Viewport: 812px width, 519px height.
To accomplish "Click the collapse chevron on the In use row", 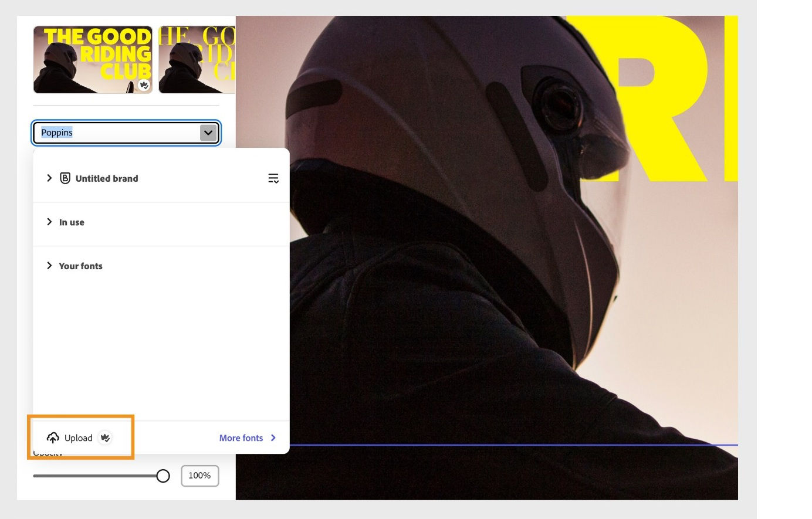I will 49,222.
